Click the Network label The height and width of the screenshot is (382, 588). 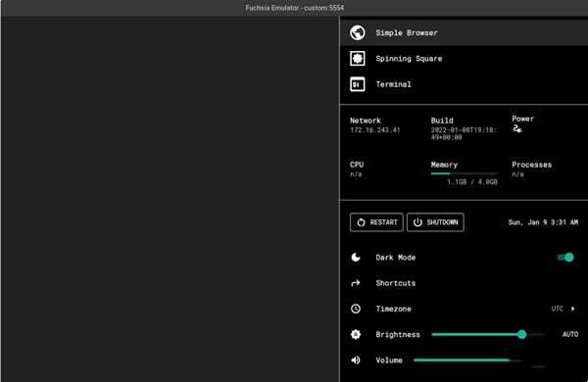366,120
